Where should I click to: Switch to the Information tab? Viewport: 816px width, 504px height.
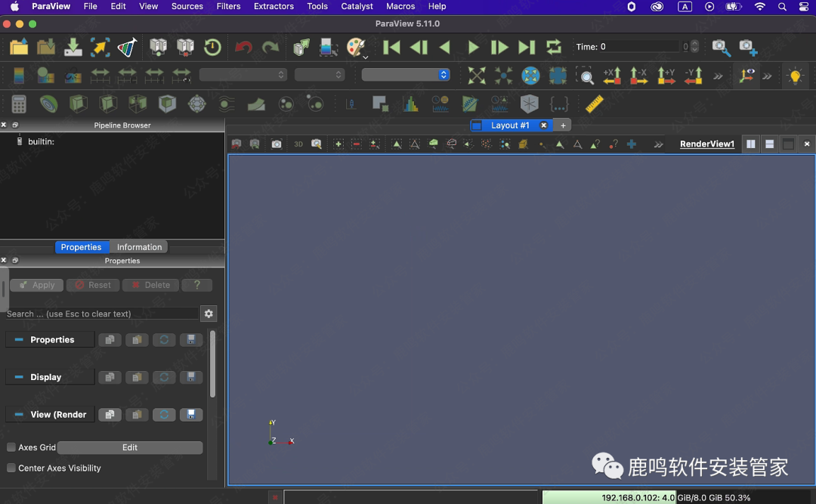(139, 247)
